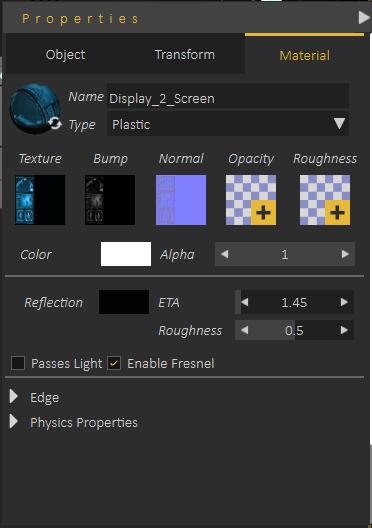Increase ETA value with right arrow
The width and height of the screenshot is (372, 528).
[x=344, y=302]
